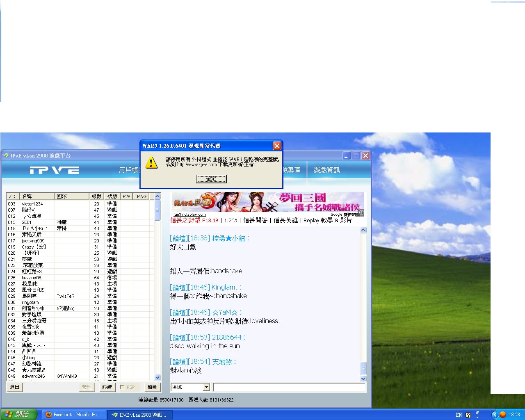Screen dimensions: 525x420
Task: Click the IPvE logo in the header
Action: point(54,170)
